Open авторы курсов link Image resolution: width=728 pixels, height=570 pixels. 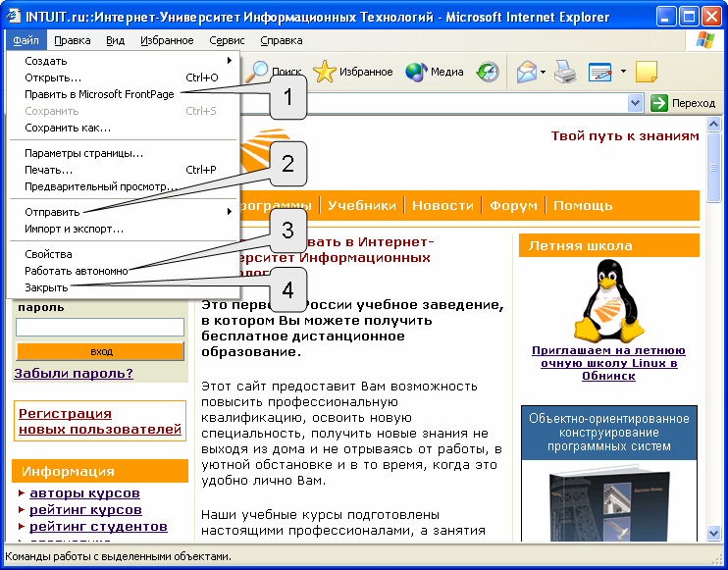point(84,492)
